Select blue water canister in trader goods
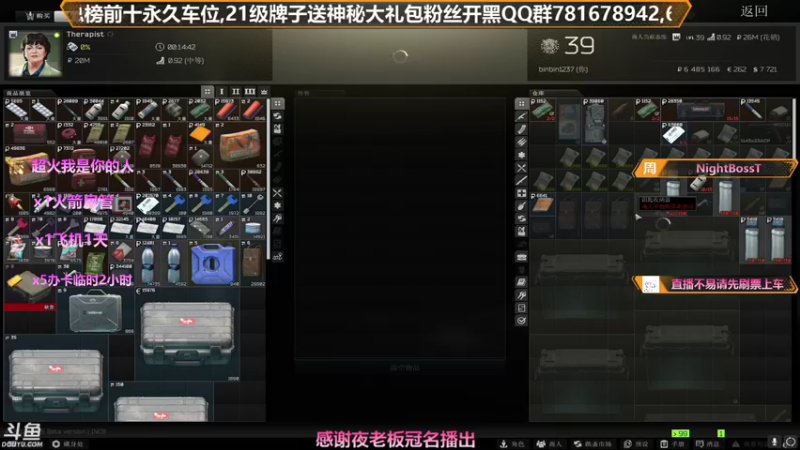This screenshot has height=450, width=800. click(213, 263)
